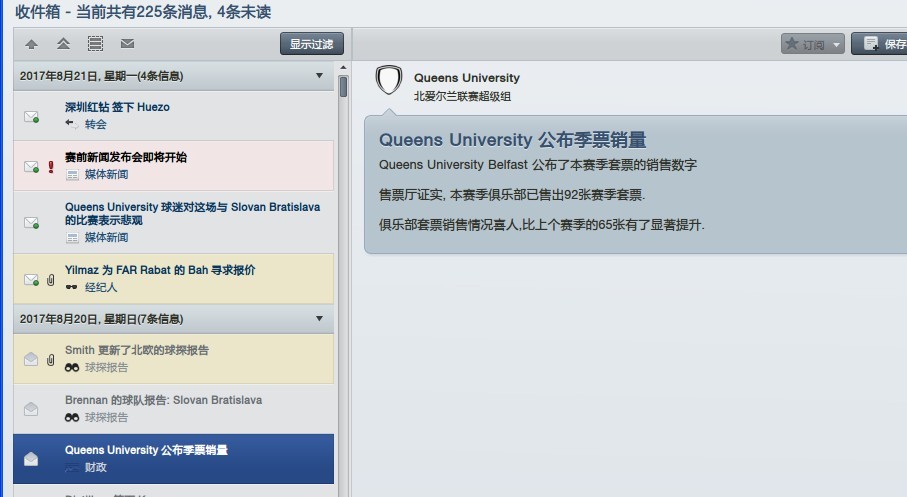The width and height of the screenshot is (907, 497).
Task: Click the Queens University club name link
Action: tap(467, 78)
